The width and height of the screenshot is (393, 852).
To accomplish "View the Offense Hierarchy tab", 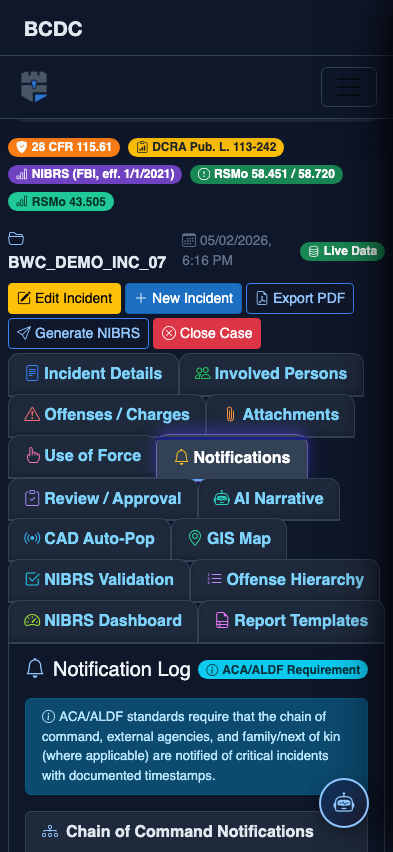I will pyautogui.click(x=285, y=580).
